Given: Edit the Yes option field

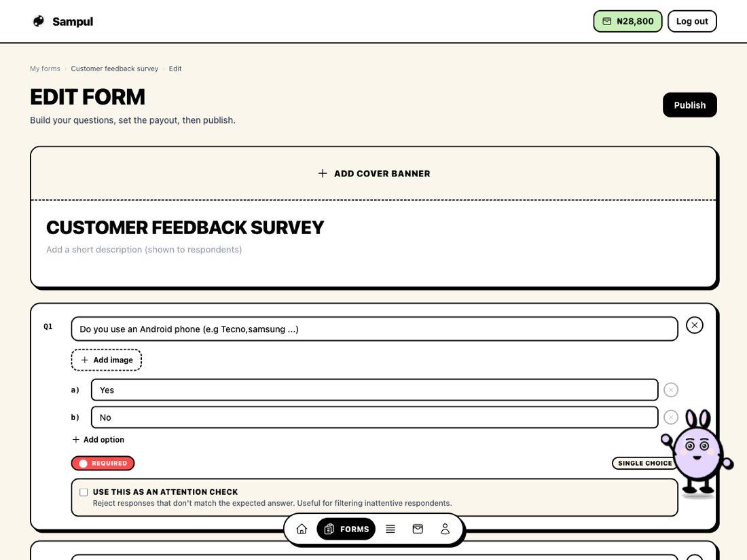Looking at the screenshot, I should point(374,390).
